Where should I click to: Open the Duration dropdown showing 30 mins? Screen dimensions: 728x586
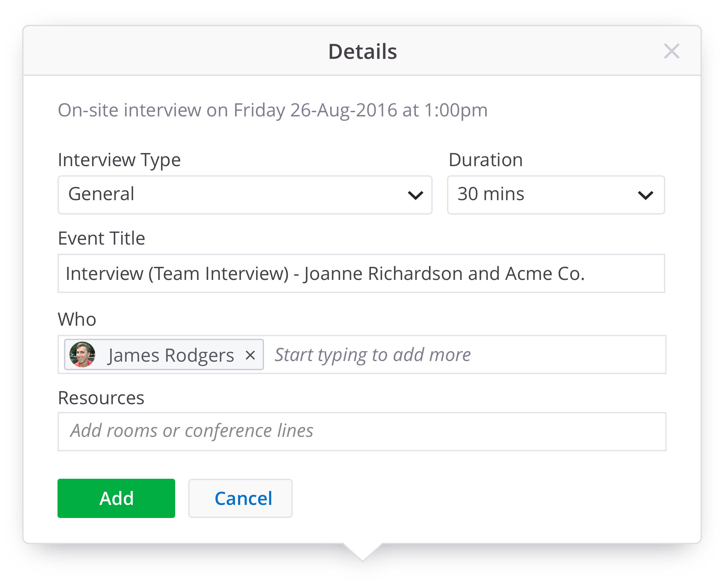(x=556, y=195)
